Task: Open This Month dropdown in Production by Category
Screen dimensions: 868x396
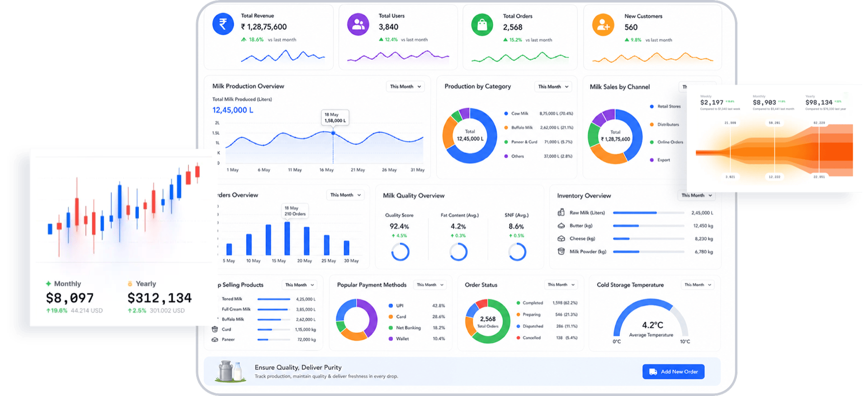Action: tap(553, 87)
